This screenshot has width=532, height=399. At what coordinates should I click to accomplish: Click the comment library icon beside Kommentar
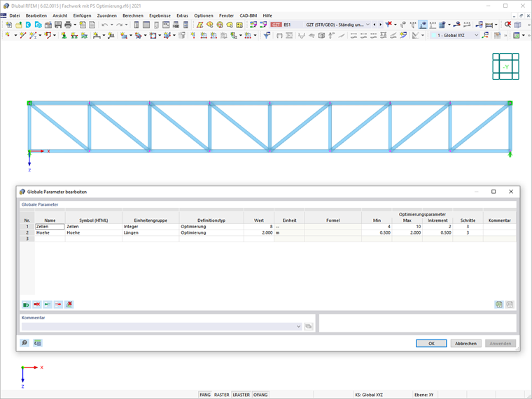click(x=309, y=326)
